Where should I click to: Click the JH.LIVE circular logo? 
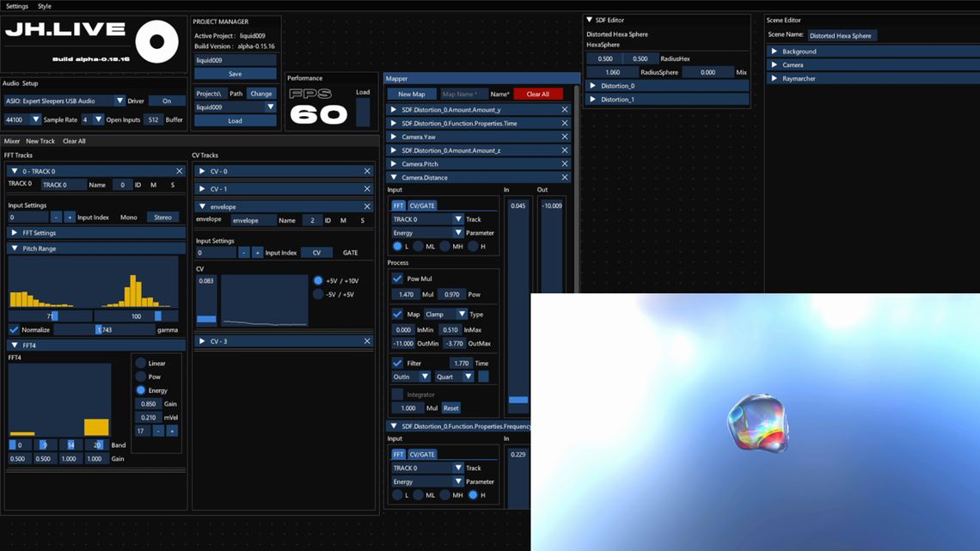click(x=156, y=42)
